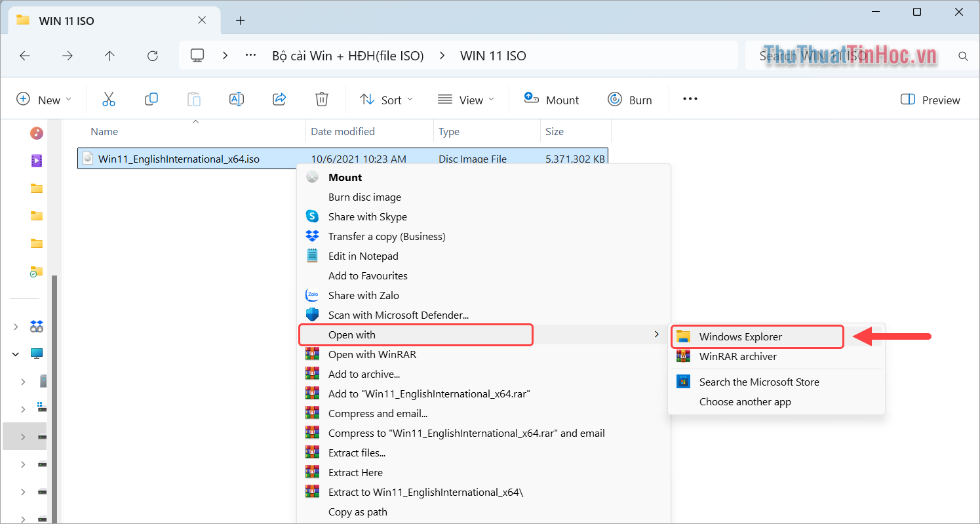The width and height of the screenshot is (980, 524).
Task: Click the ISO file's disc icon
Action: coord(88,158)
